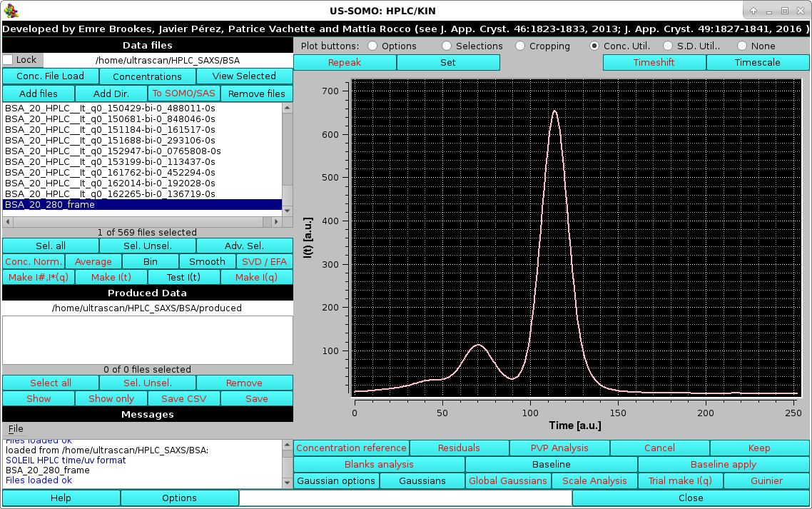Click Add Dir. to load a directory
The height and width of the screenshot is (509, 812).
point(111,93)
